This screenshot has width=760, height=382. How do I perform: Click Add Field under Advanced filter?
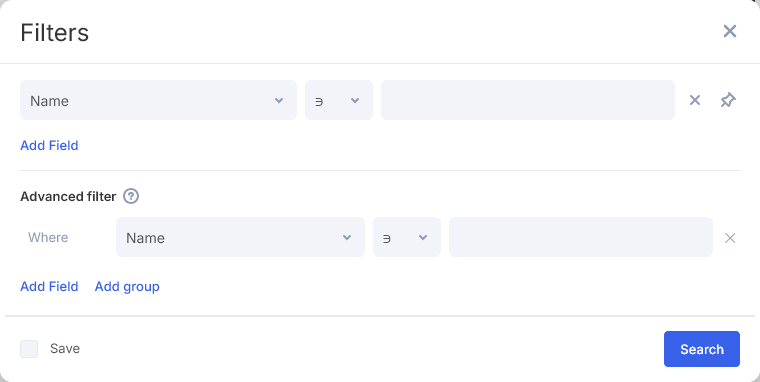coord(49,286)
